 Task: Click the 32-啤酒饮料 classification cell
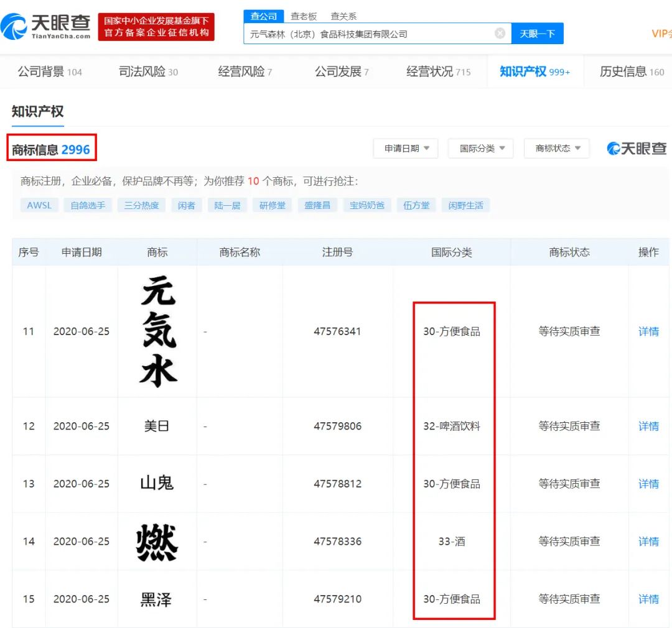452,427
